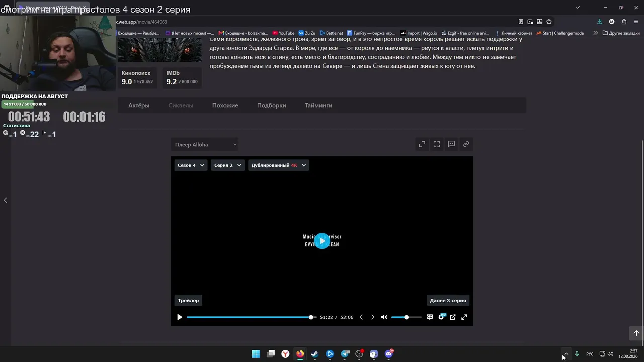
Task: Switch the РУС keyboard language indicator
Action: pos(590,354)
